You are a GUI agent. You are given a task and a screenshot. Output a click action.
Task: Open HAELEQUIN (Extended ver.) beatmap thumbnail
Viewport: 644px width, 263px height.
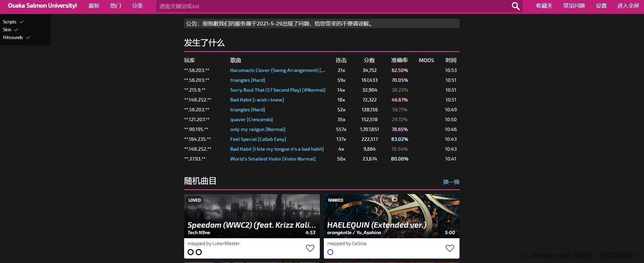(391, 216)
